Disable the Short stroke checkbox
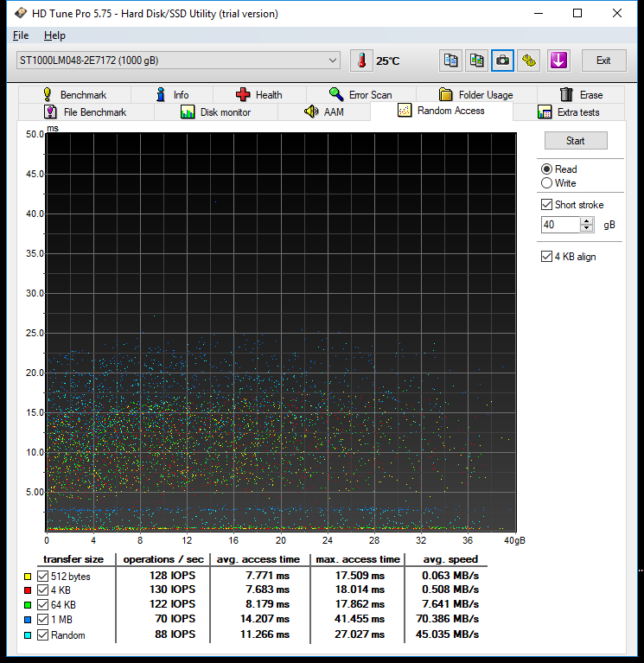The height and width of the screenshot is (663, 644). tap(546, 205)
